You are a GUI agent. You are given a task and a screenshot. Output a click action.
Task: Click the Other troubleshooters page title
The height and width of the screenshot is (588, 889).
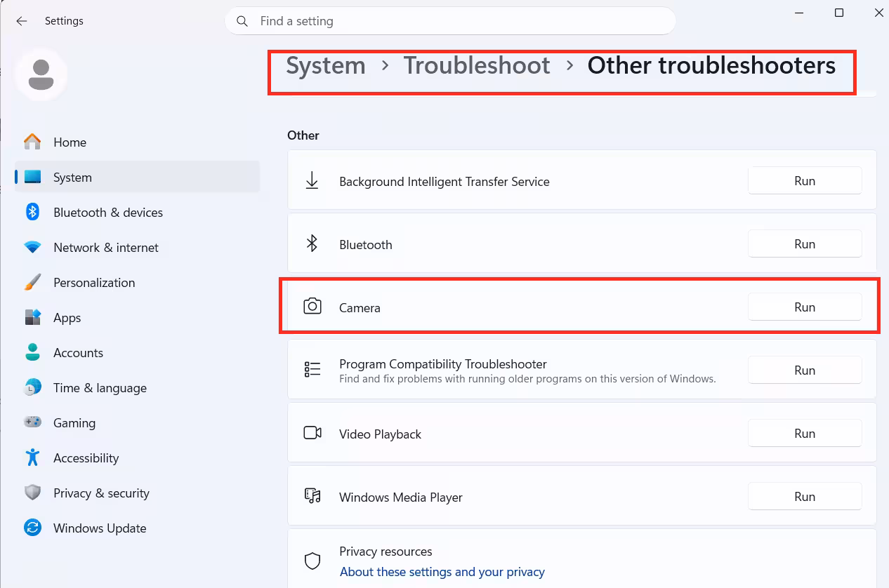(x=711, y=65)
